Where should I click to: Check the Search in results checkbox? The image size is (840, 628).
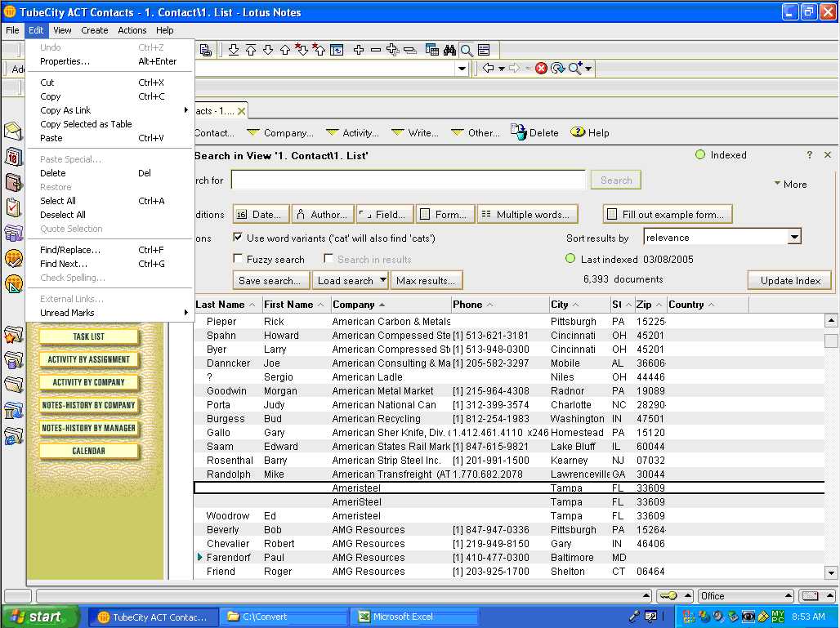(x=328, y=259)
